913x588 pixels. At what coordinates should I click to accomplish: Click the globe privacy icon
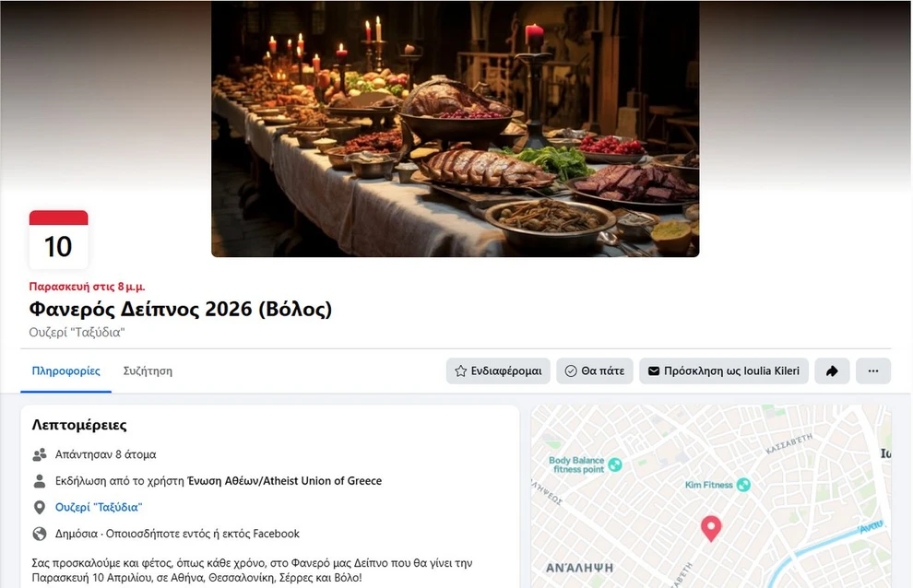(40, 534)
